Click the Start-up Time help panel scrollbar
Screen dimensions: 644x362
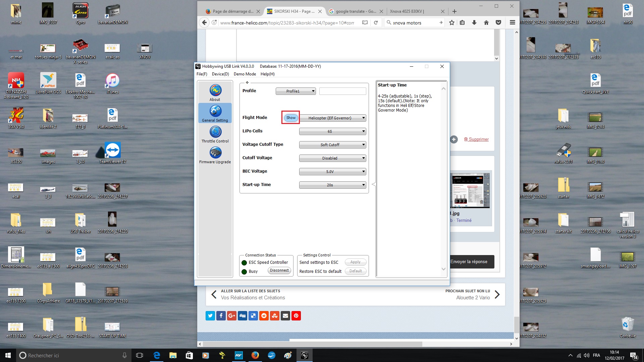pyautogui.click(x=443, y=179)
